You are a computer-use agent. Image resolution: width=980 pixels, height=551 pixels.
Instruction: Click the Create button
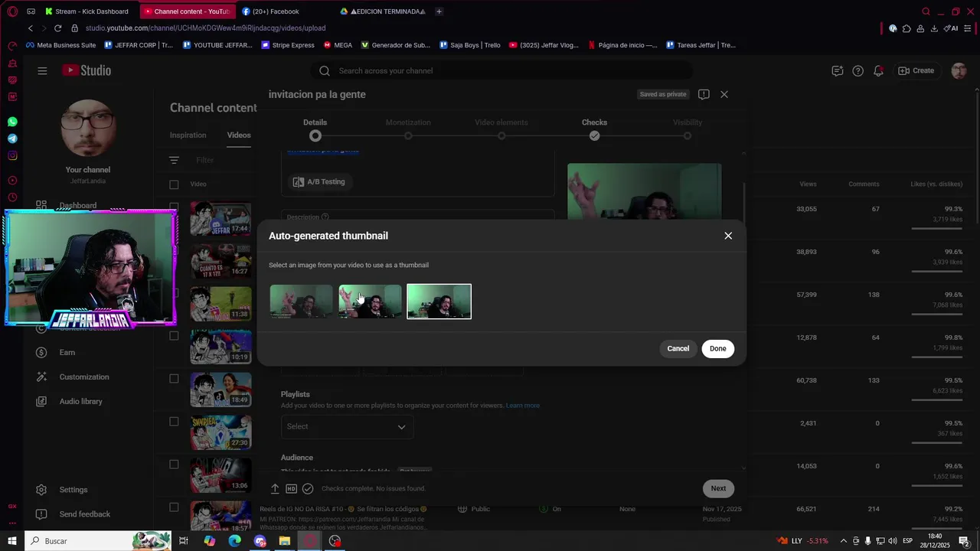pyautogui.click(x=916, y=70)
